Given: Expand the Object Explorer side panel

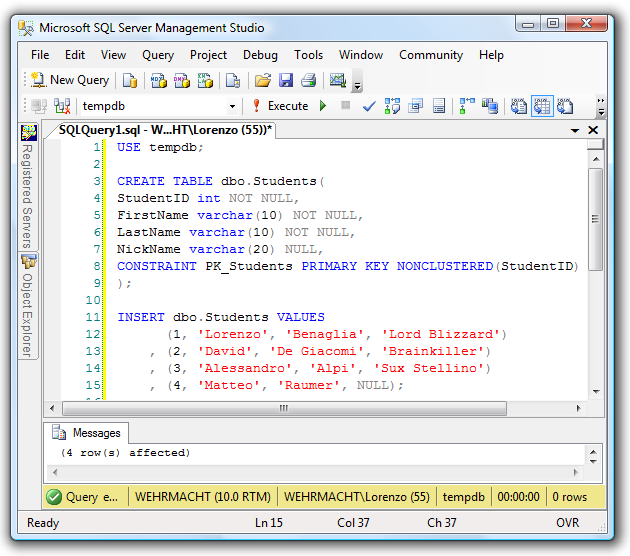Looking at the screenshot, I should point(28,306).
